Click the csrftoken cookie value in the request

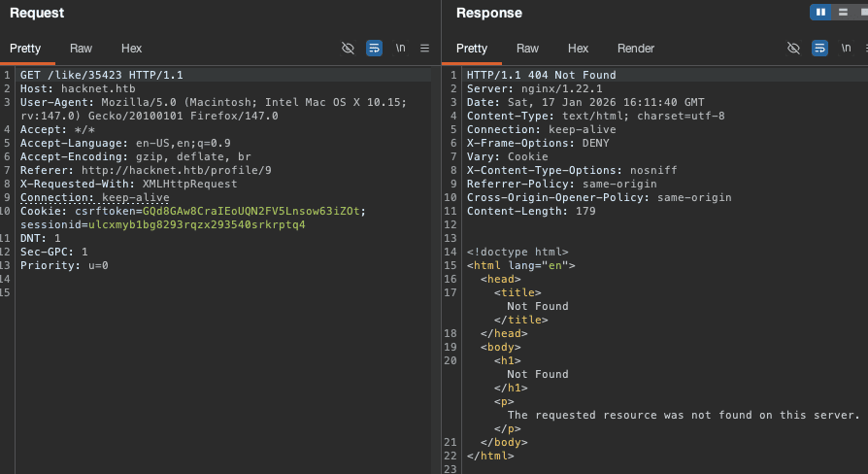coord(250,211)
